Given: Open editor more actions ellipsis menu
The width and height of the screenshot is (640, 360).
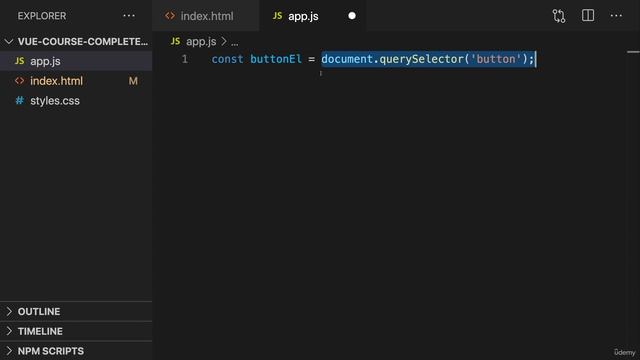Looking at the screenshot, I should tap(616, 16).
